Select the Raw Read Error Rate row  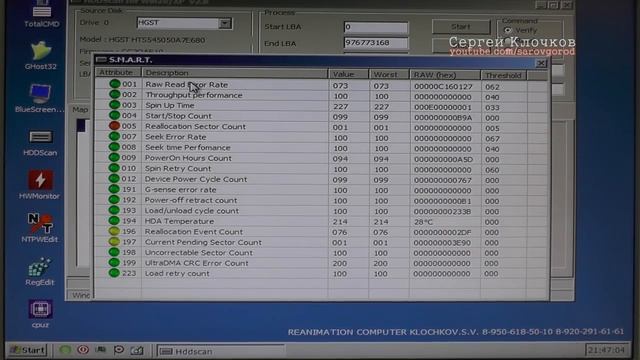click(x=321, y=85)
